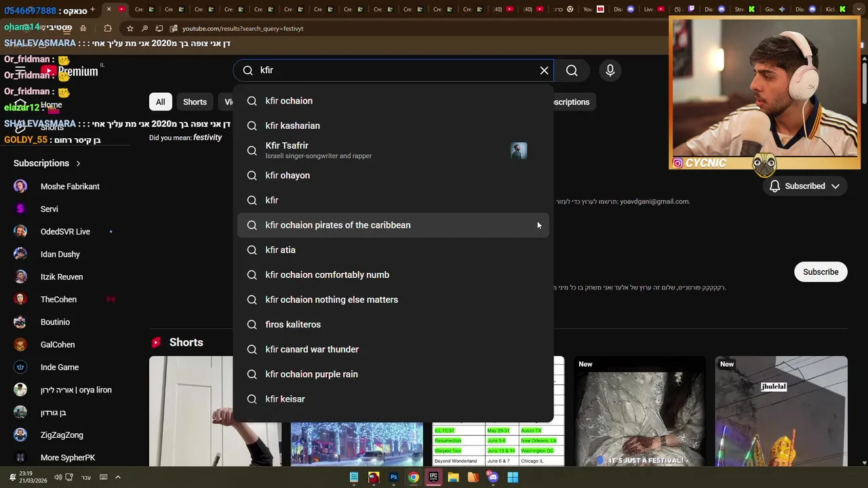Pick kfir ochaion pirates of the caribbean
Image resolution: width=868 pixels, height=488 pixels.
pyautogui.click(x=393, y=225)
